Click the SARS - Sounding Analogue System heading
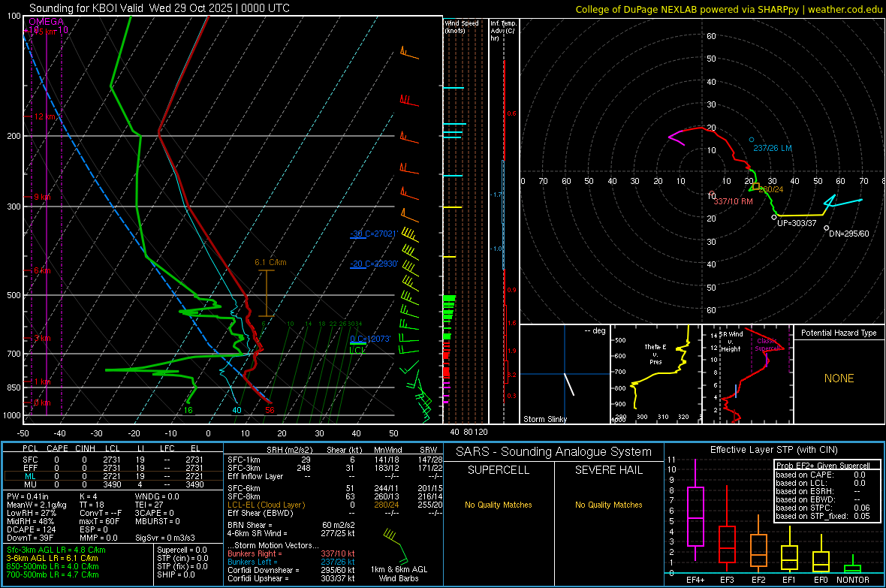Screen dimensions: 886x588 553,452
